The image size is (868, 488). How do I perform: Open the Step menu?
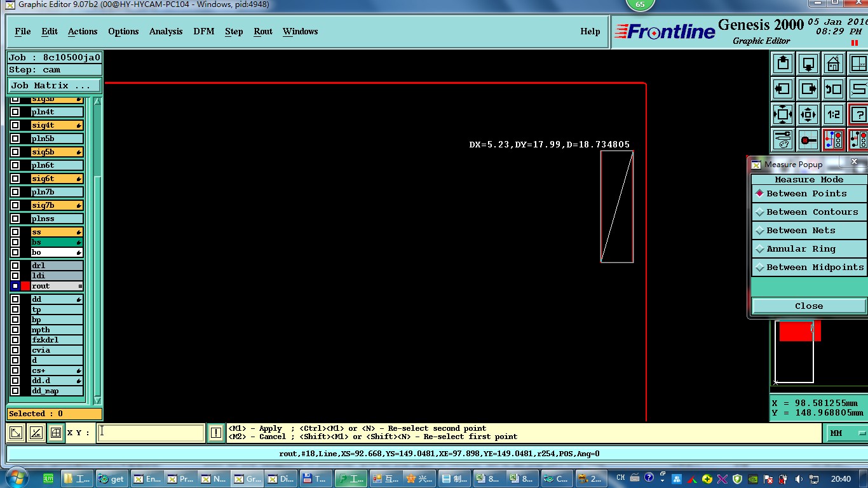pyautogui.click(x=234, y=31)
